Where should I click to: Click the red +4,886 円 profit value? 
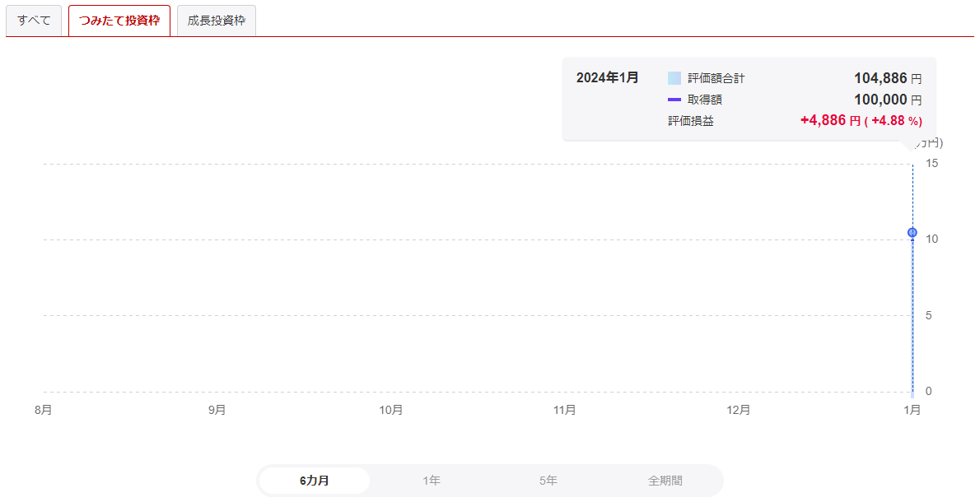point(829,121)
